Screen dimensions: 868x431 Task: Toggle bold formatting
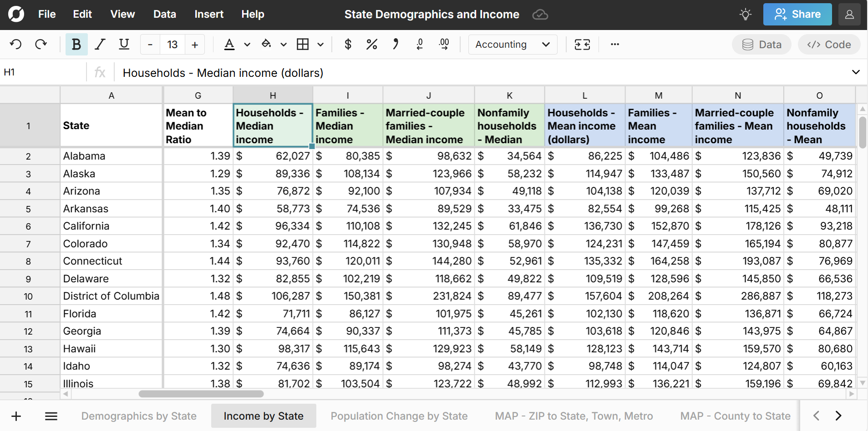[76, 45]
